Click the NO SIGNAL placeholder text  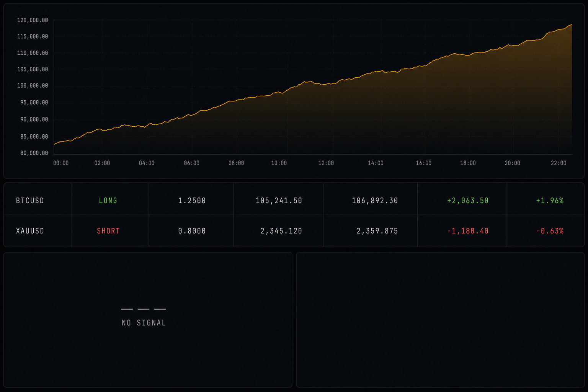pos(144,323)
